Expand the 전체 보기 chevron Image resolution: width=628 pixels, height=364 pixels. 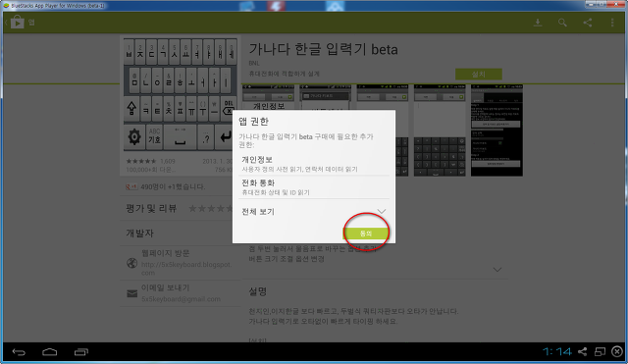pos(382,211)
